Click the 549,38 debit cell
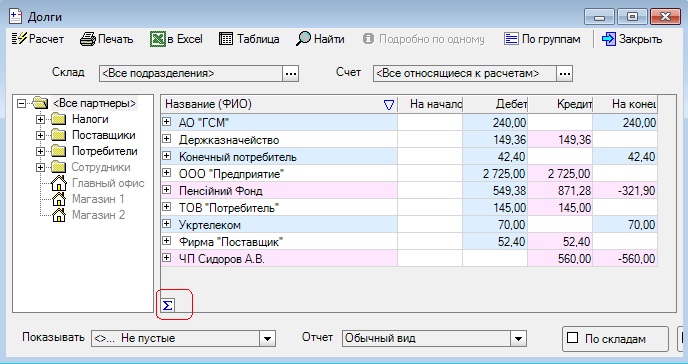 (x=495, y=190)
